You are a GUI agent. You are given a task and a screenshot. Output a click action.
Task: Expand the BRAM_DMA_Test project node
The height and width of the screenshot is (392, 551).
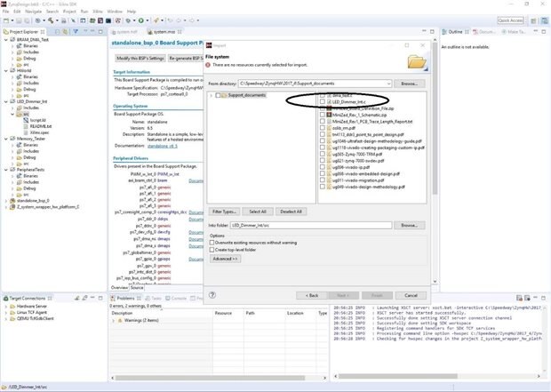[4, 40]
